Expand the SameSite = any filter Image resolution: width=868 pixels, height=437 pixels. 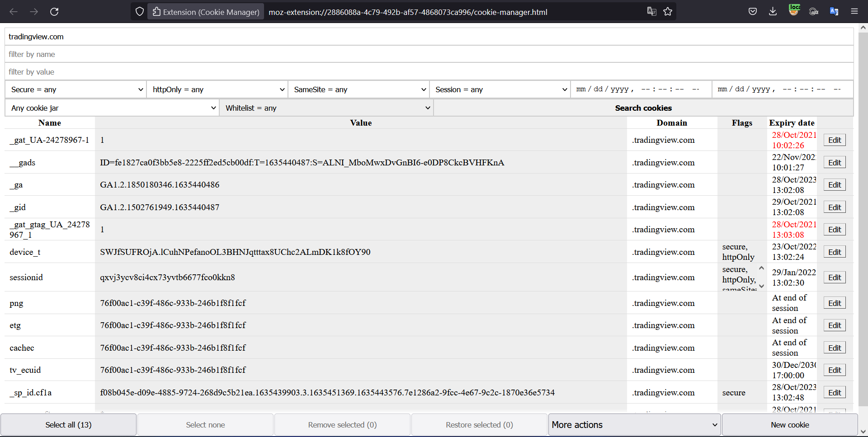359,89
